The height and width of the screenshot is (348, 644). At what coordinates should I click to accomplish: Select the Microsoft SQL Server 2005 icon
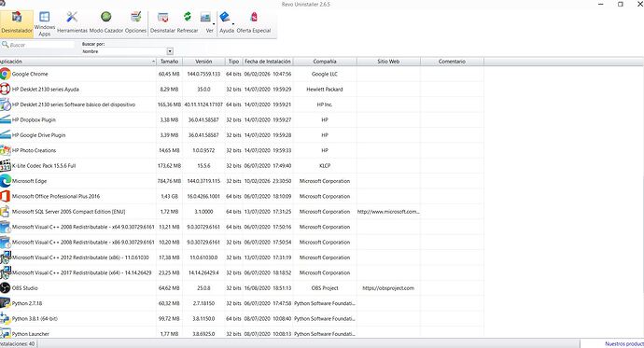pyautogui.click(x=5, y=212)
